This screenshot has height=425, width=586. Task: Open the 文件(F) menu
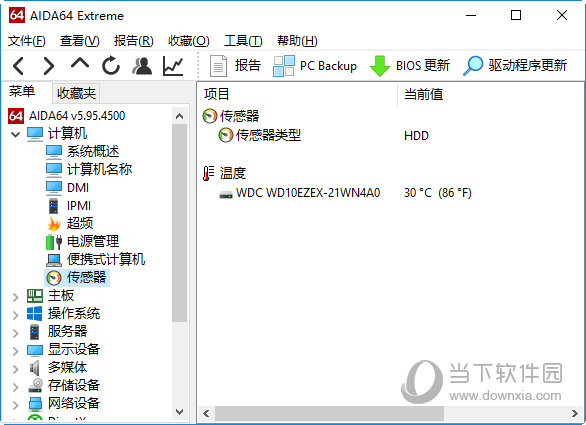[27, 41]
